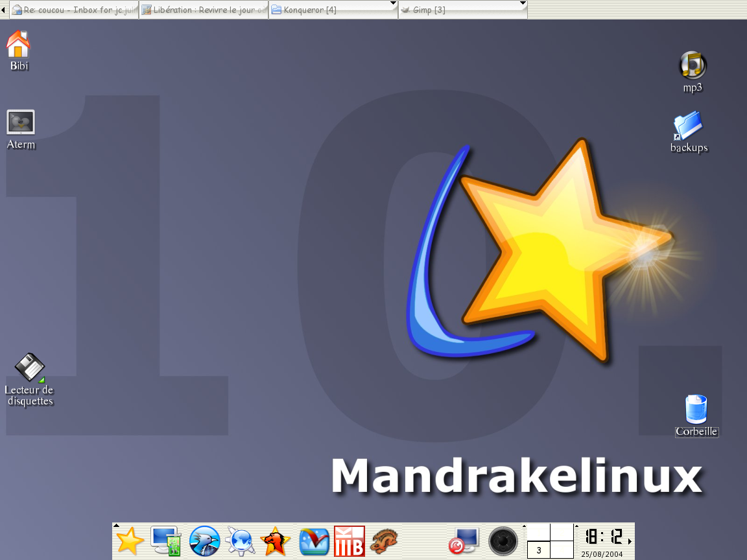Launch the brown squirrel icon in panel

point(384,542)
